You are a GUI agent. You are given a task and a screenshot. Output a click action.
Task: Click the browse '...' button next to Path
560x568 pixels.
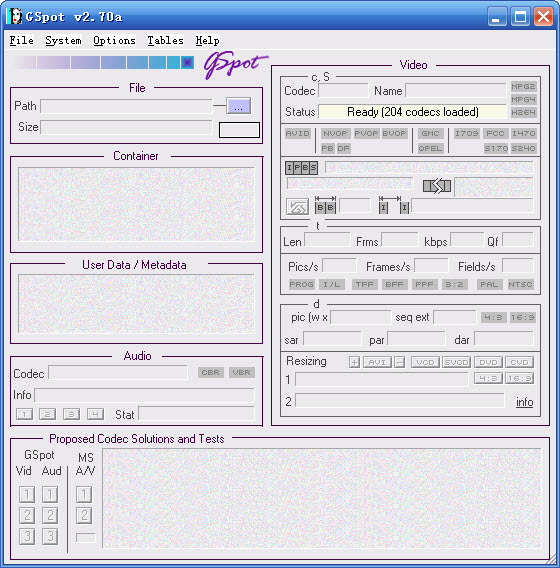click(238, 106)
